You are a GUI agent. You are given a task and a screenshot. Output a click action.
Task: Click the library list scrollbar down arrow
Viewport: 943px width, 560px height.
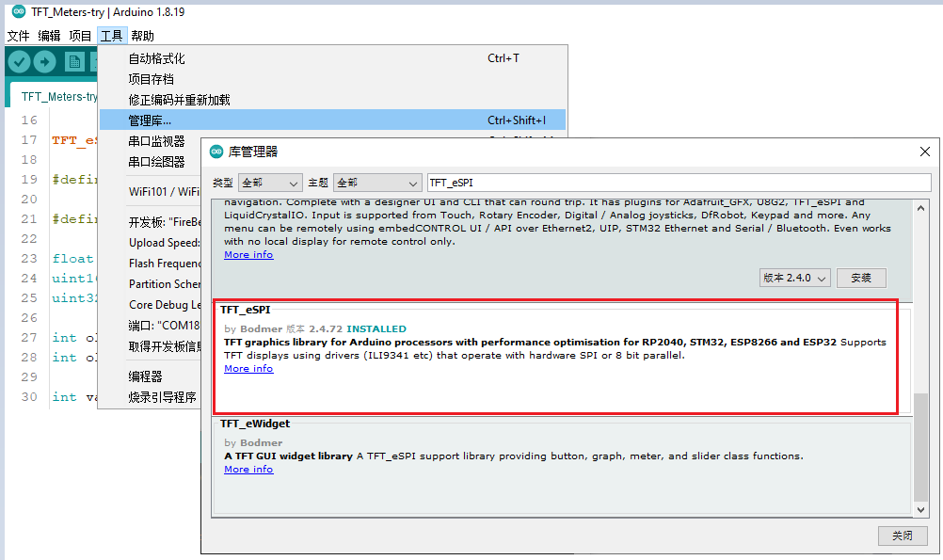pyautogui.click(x=920, y=509)
